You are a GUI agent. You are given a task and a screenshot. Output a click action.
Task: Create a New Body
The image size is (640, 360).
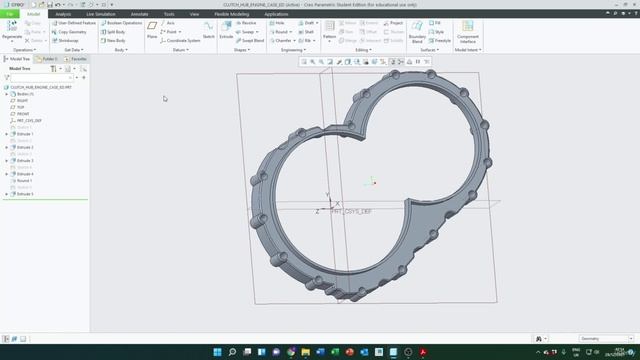click(x=113, y=41)
